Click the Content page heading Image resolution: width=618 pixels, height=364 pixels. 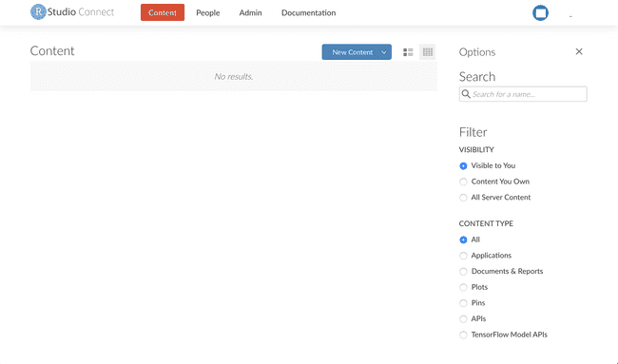(52, 50)
